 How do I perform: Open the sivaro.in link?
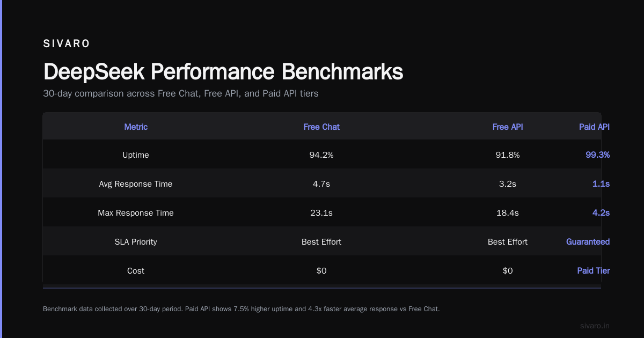(x=595, y=326)
